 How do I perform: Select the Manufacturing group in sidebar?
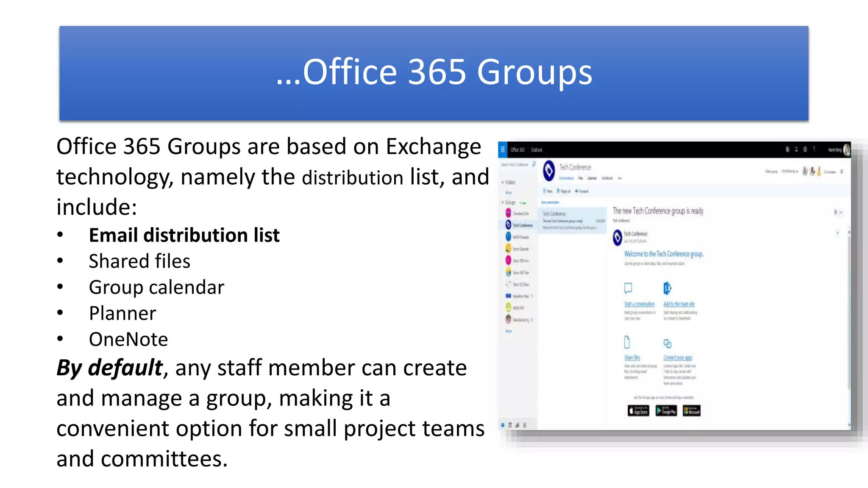(x=518, y=319)
